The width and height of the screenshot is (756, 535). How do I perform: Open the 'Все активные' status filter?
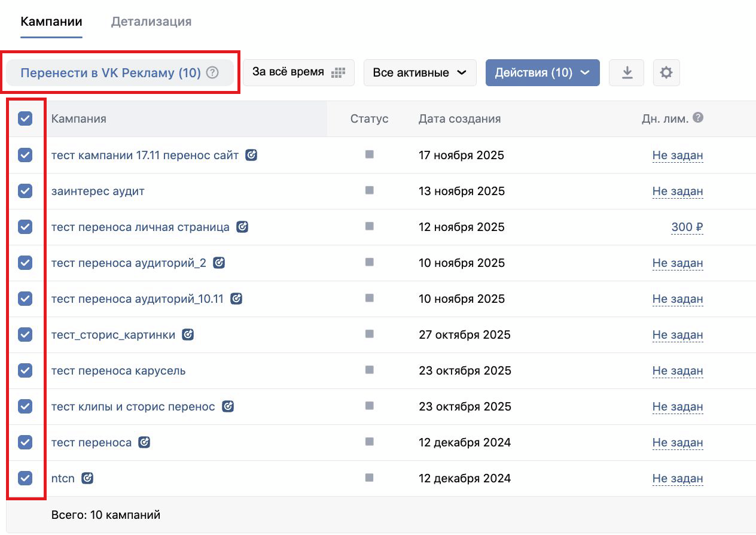pos(419,72)
